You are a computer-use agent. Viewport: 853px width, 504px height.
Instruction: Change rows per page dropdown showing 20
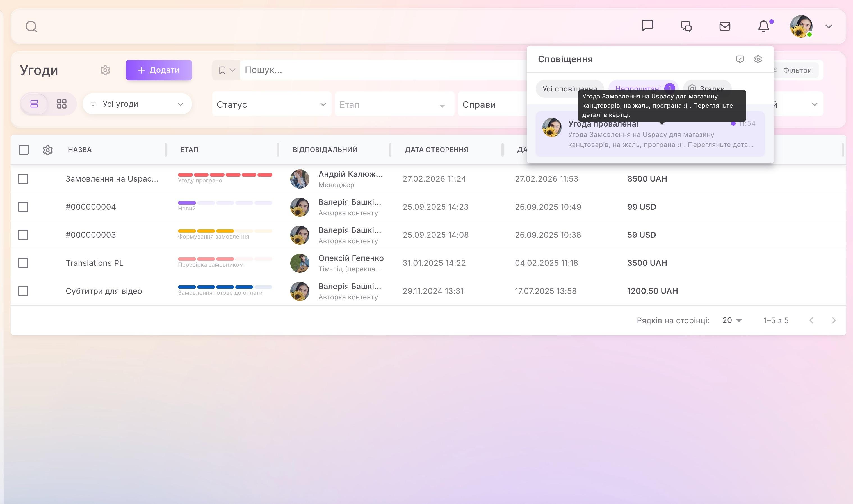pyautogui.click(x=732, y=320)
